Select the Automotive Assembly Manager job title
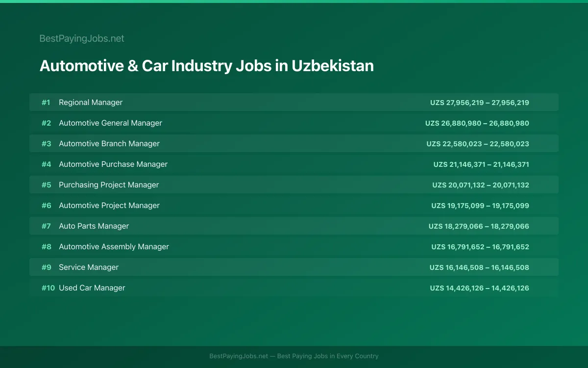 [x=114, y=247]
